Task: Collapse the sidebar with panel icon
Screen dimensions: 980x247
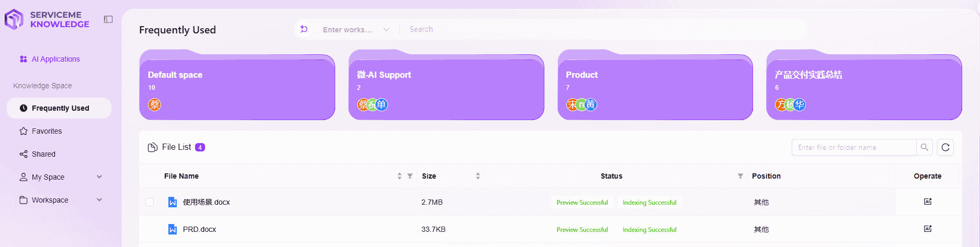Action: [108, 19]
